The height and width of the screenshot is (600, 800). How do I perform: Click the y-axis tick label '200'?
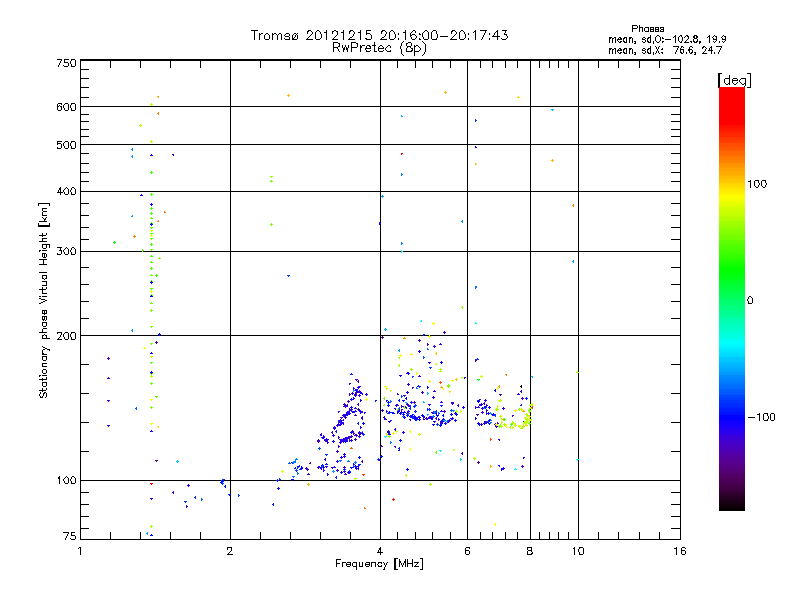67,336
